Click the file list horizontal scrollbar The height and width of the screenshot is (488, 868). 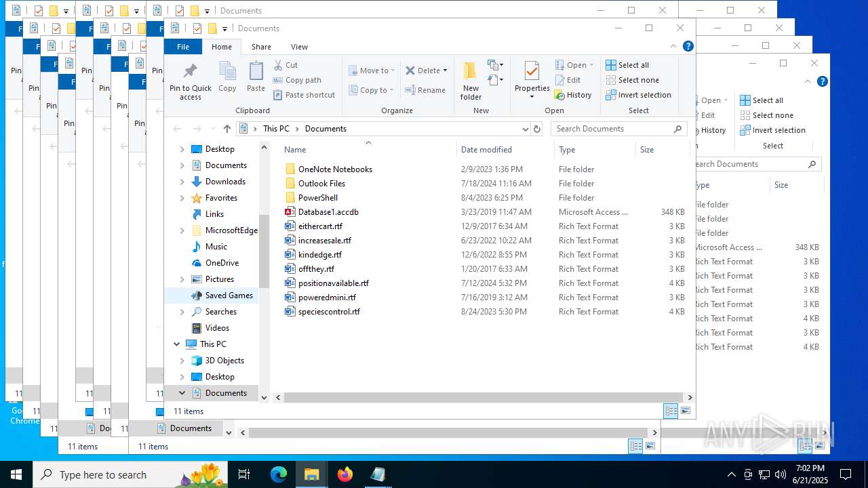(483, 398)
